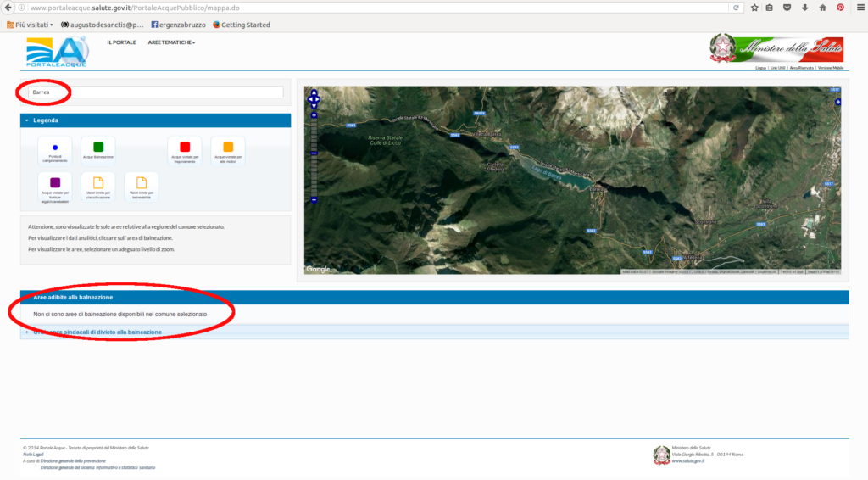Bookmark page with the star icon

click(x=754, y=8)
